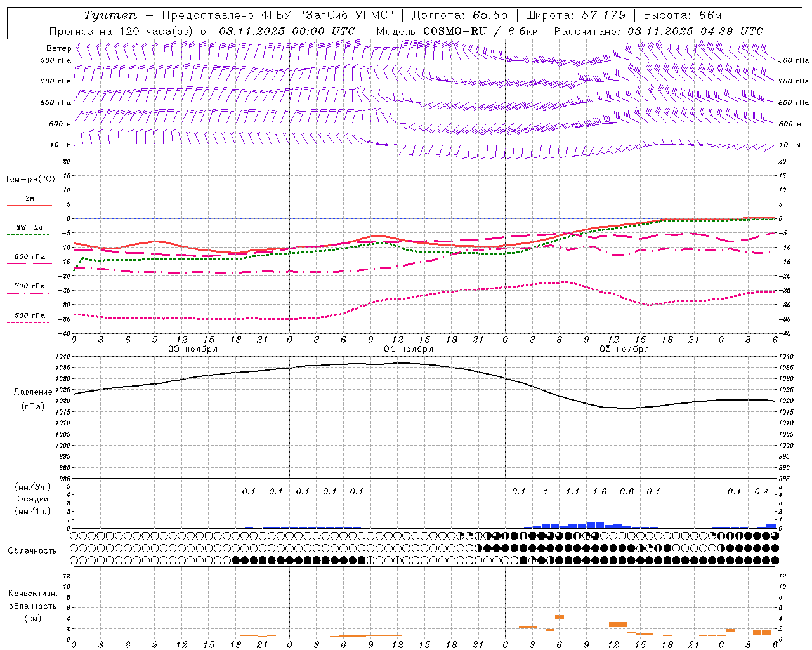
Task: Click the '(гПа)' unit label under Давление
Action: pos(33,407)
